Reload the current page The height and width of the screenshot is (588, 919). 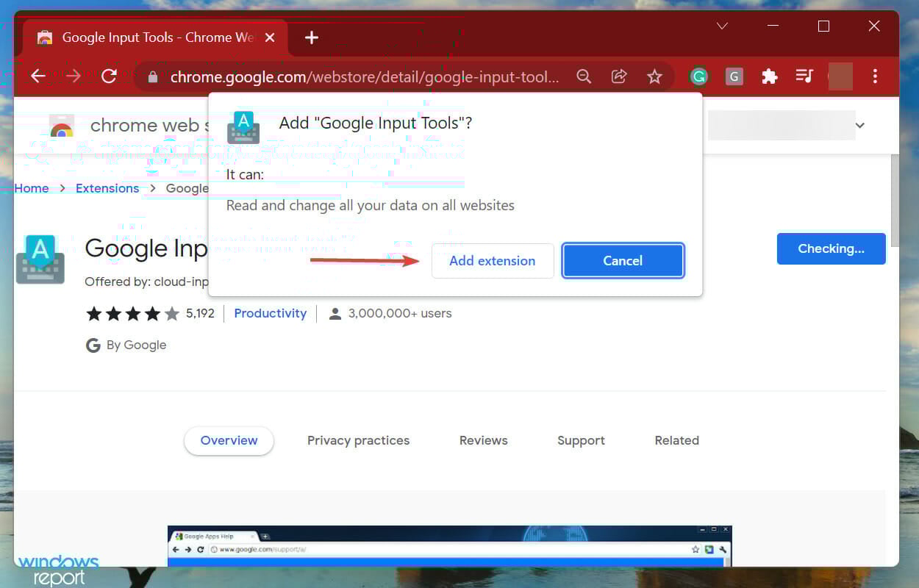(110, 76)
